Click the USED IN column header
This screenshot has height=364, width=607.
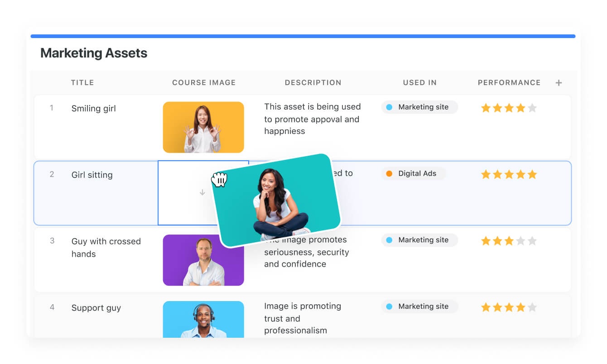(420, 83)
